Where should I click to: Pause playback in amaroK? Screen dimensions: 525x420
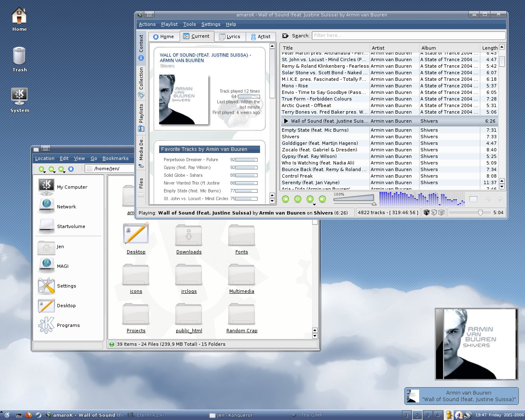point(298,199)
